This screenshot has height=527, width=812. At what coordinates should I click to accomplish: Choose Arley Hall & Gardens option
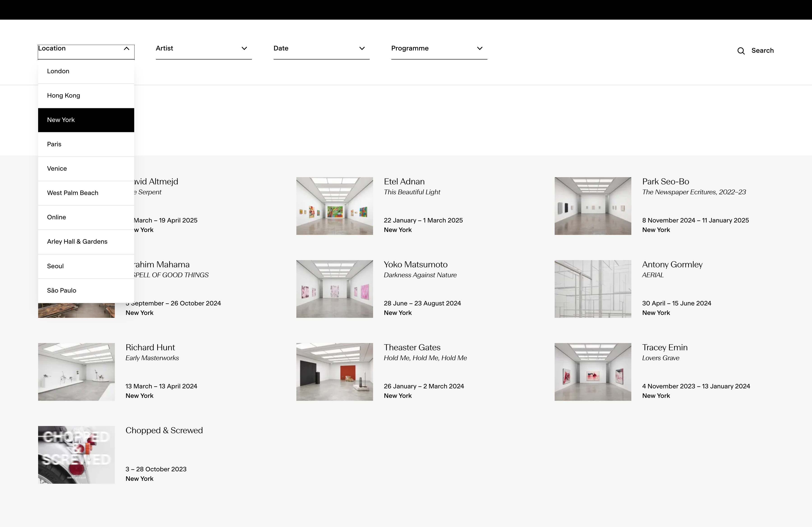[x=77, y=242]
